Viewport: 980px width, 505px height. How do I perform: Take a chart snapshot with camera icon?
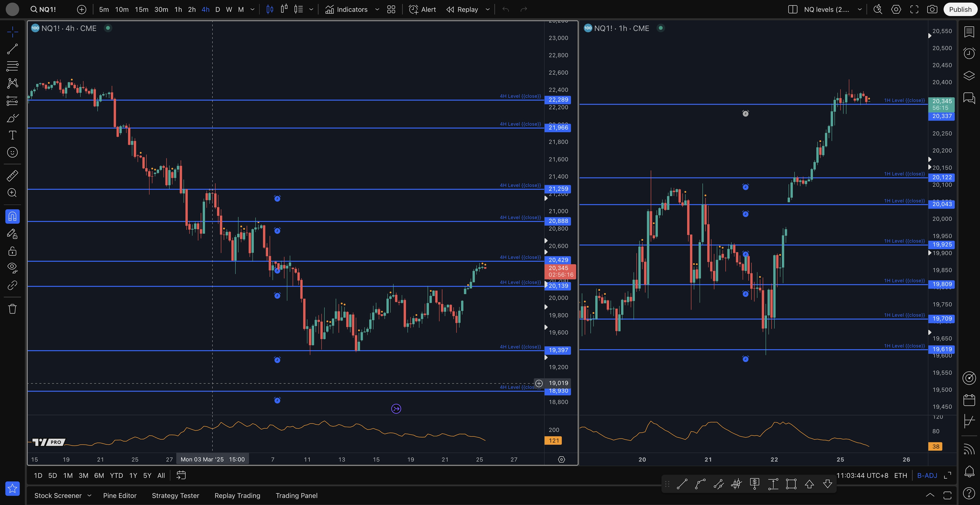932,9
